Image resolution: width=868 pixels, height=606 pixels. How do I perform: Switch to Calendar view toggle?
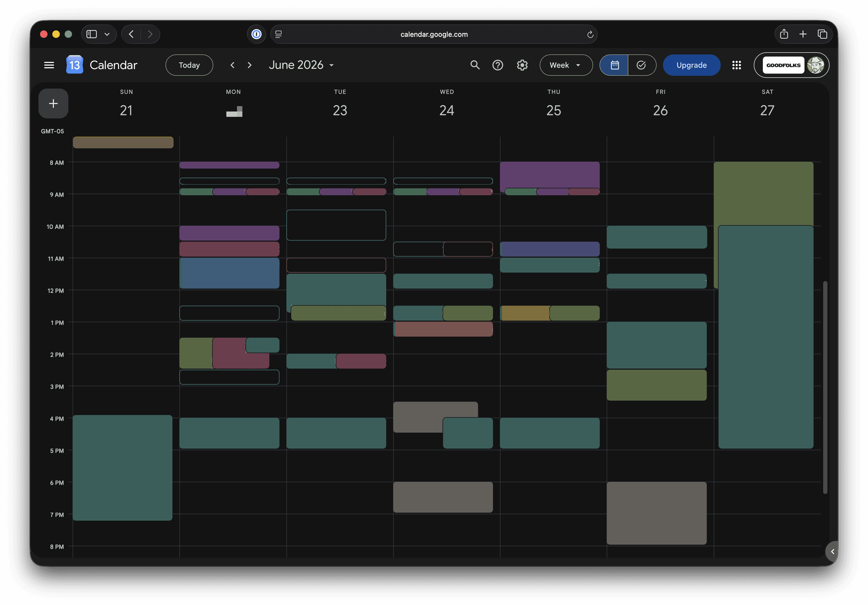pos(614,65)
